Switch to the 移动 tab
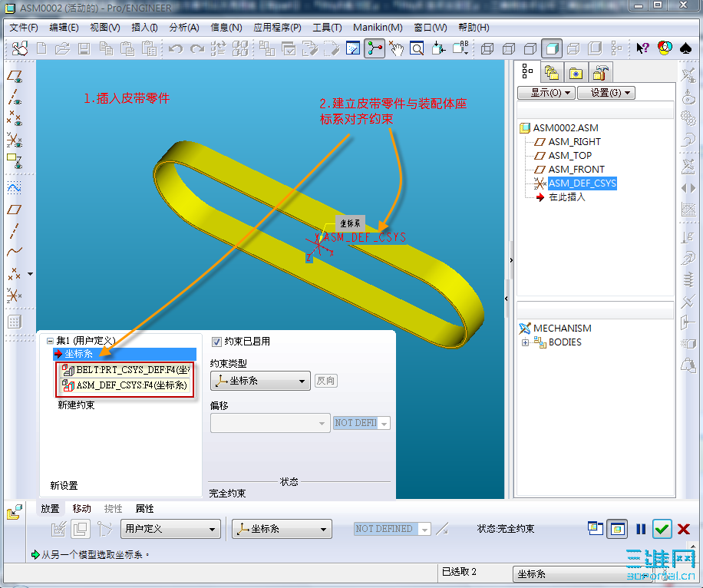The width and height of the screenshot is (703, 588). (x=81, y=509)
